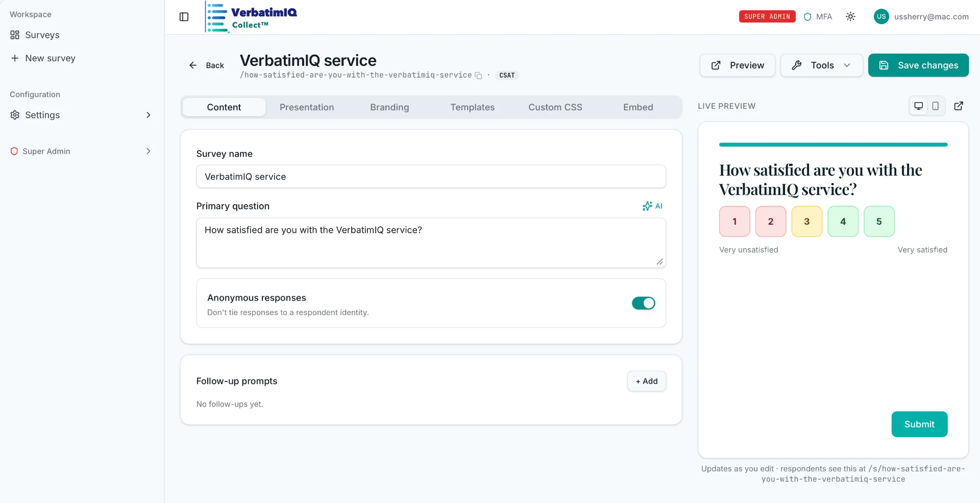Switch live preview to mobile view
The width and height of the screenshot is (980, 503).
point(935,106)
